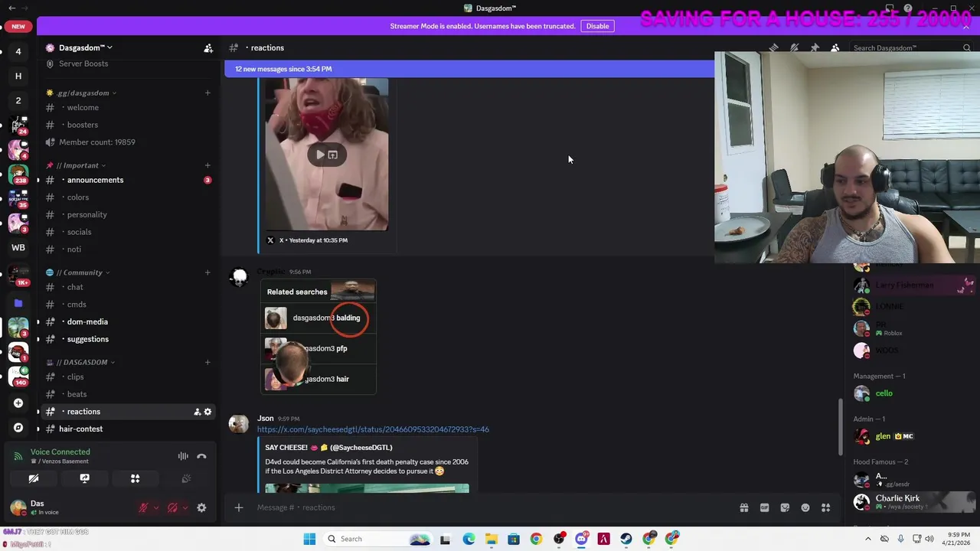Click the create invite icon on the reactions channel
980x551 pixels.
point(197,412)
